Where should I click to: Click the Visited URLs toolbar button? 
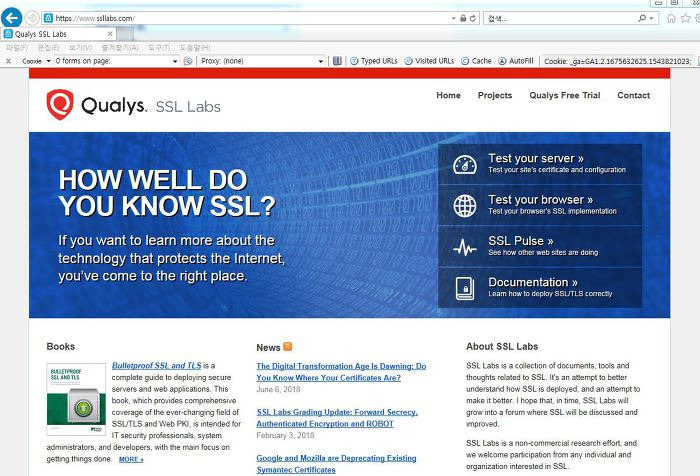[x=429, y=61]
